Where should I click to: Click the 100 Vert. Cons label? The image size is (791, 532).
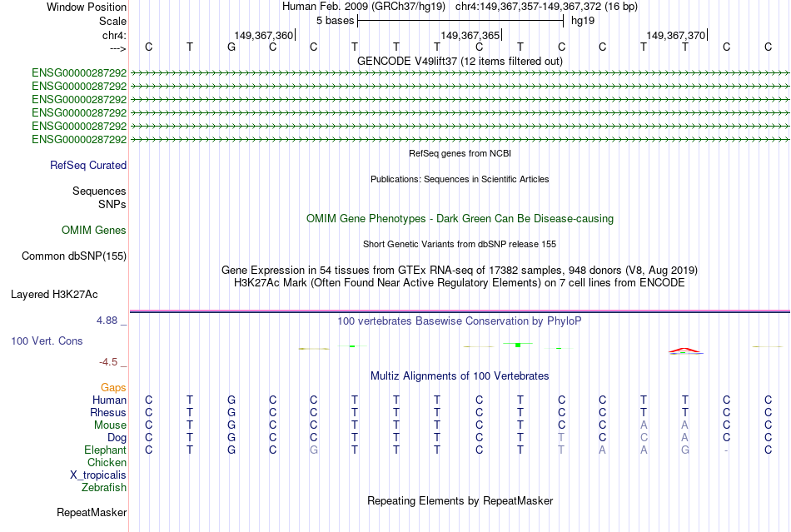[47, 341]
